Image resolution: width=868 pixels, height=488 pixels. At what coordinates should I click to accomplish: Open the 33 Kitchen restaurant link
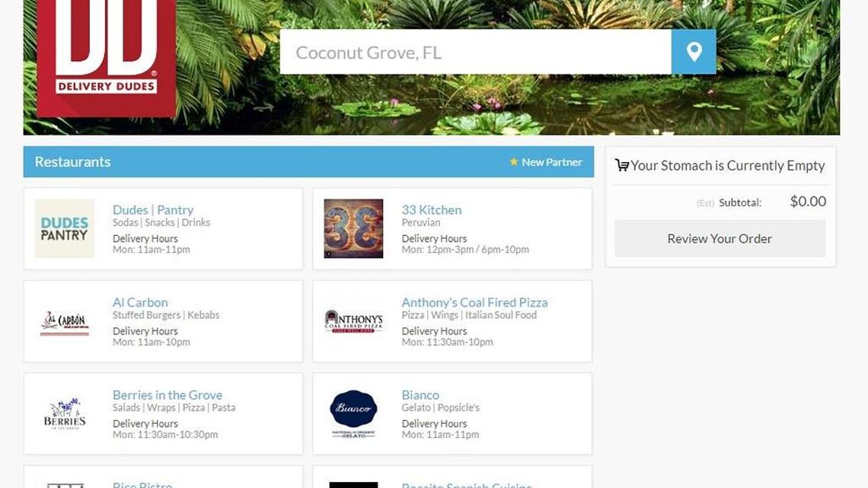tap(431, 209)
